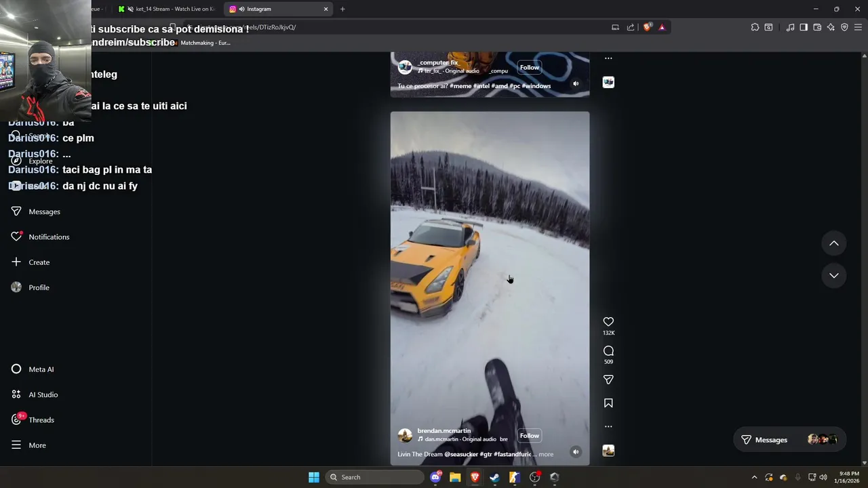The height and width of the screenshot is (488, 868).
Task: Click the share icon in the address bar
Action: coord(631,27)
